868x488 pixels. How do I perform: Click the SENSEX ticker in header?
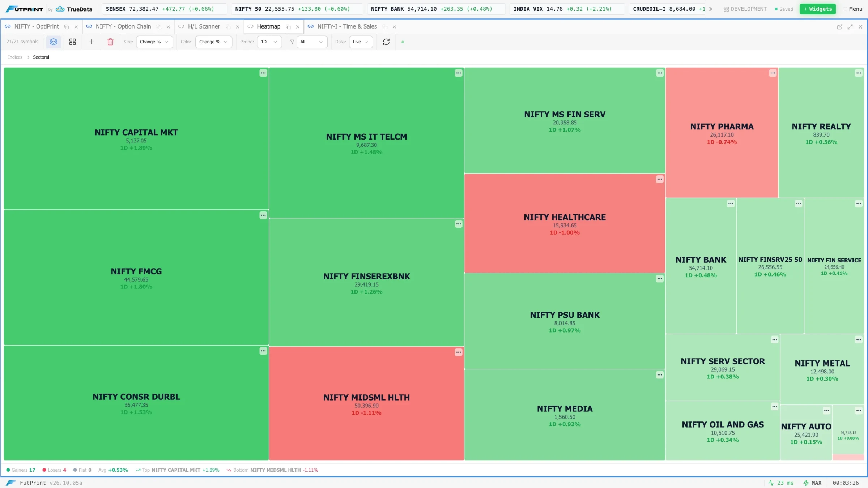[164, 9]
